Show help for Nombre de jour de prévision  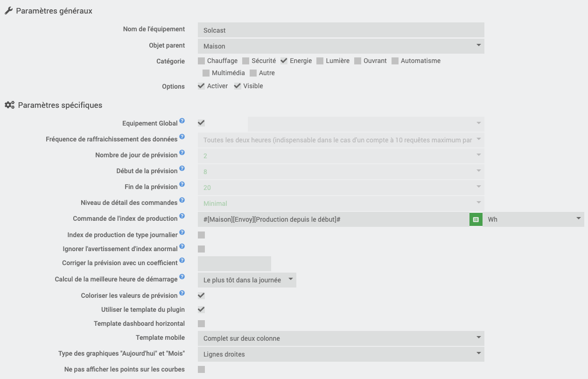(182, 153)
